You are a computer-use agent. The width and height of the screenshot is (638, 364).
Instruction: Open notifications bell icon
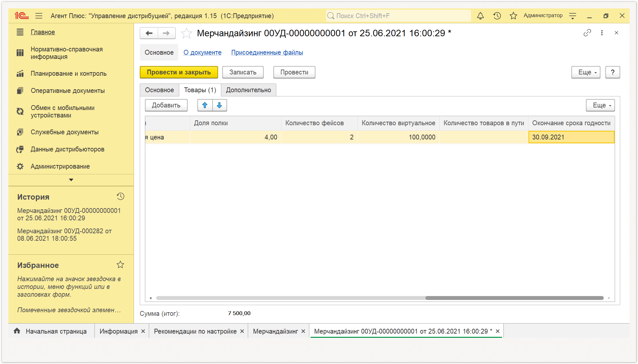(x=480, y=16)
